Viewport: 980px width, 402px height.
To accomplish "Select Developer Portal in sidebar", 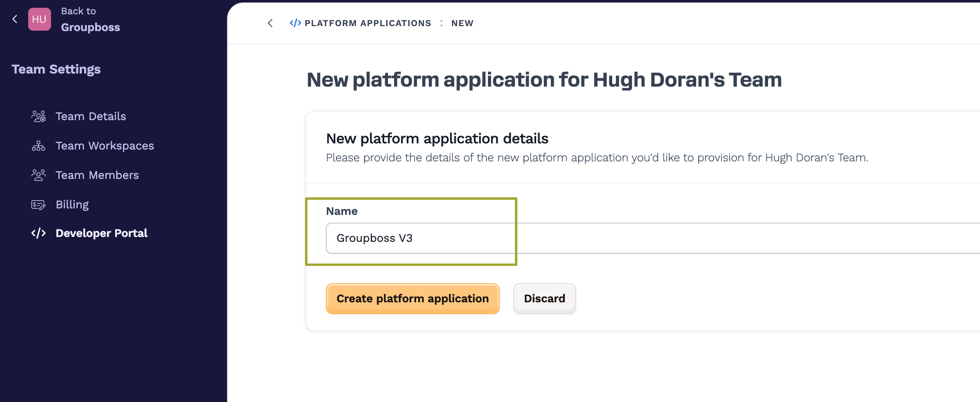I will (x=102, y=233).
